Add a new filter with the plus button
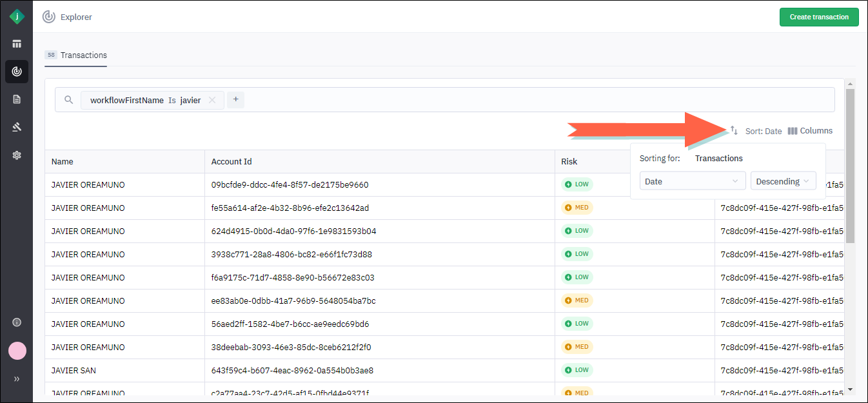Viewport: 868px width, 403px height. (235, 99)
